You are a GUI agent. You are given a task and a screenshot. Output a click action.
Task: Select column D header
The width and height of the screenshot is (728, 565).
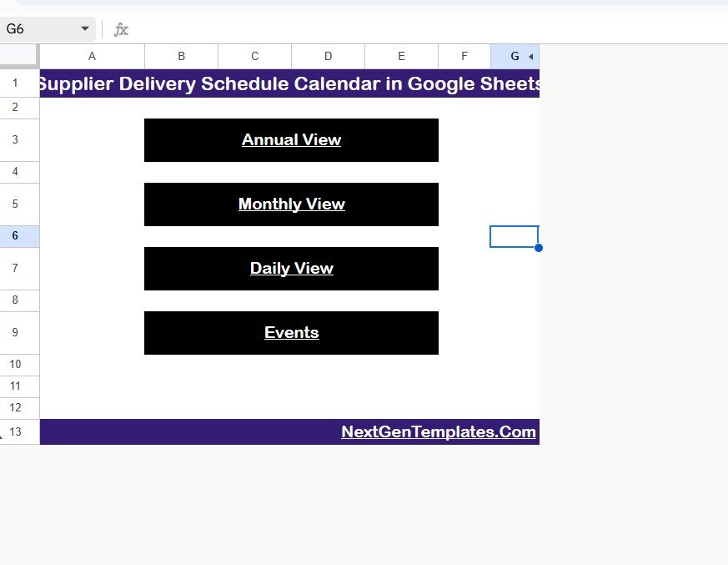(x=328, y=56)
